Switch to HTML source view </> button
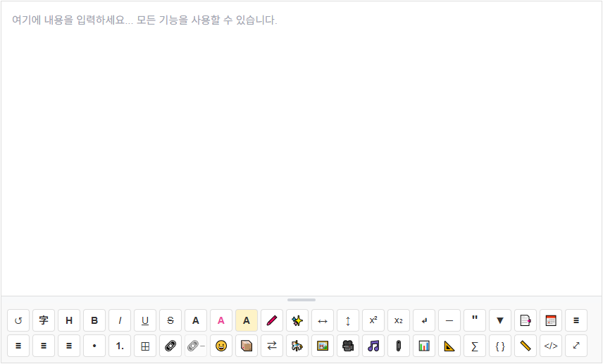The height and width of the screenshot is (364, 603). [551, 346]
